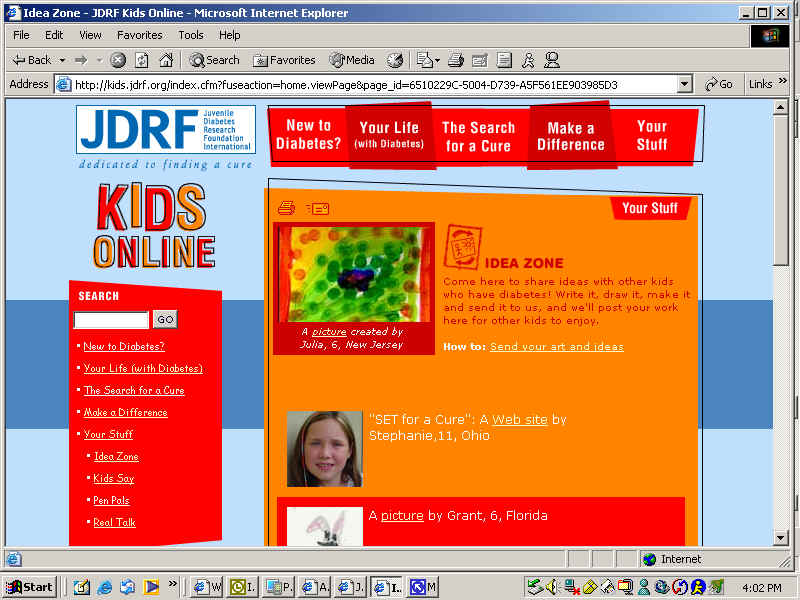Click the 4:02 PM clock on the taskbar
This screenshot has width=800, height=600.
point(762,588)
